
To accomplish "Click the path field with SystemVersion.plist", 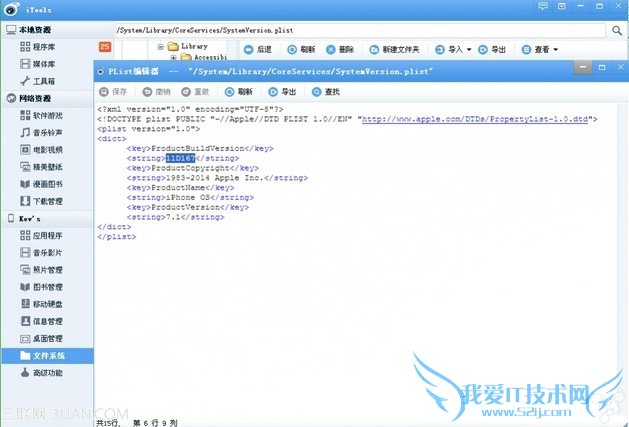I will [x=360, y=30].
